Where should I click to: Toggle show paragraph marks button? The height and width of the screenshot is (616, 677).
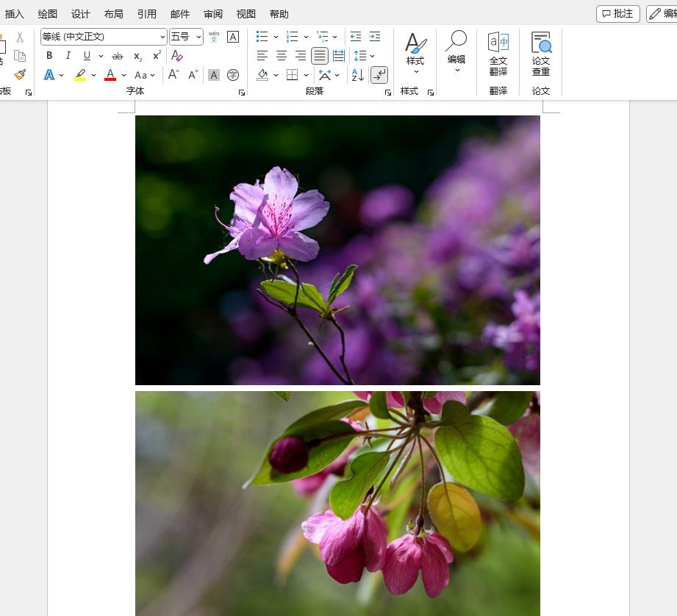[x=379, y=75]
